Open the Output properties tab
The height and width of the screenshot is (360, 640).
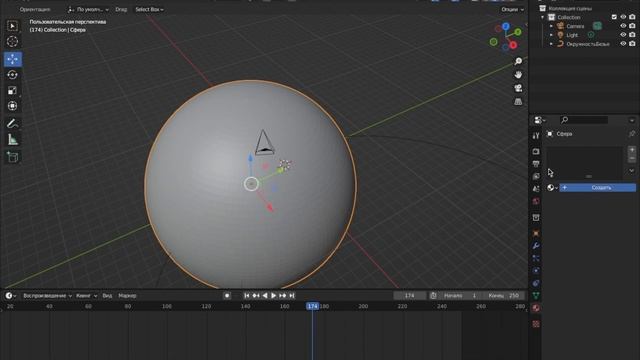click(536, 164)
